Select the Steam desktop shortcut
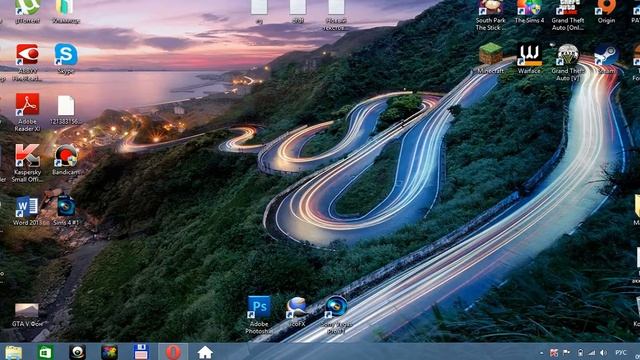The width and height of the screenshot is (640, 360). coord(606,59)
